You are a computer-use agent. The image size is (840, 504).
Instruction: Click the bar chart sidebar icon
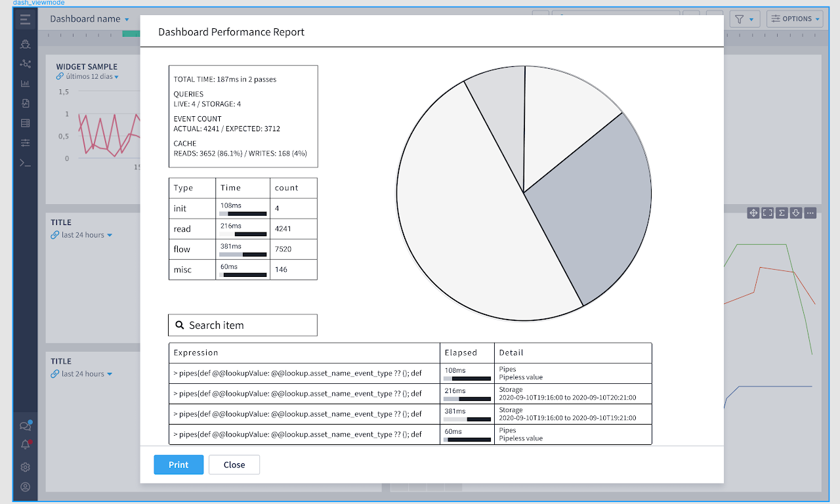coord(25,83)
